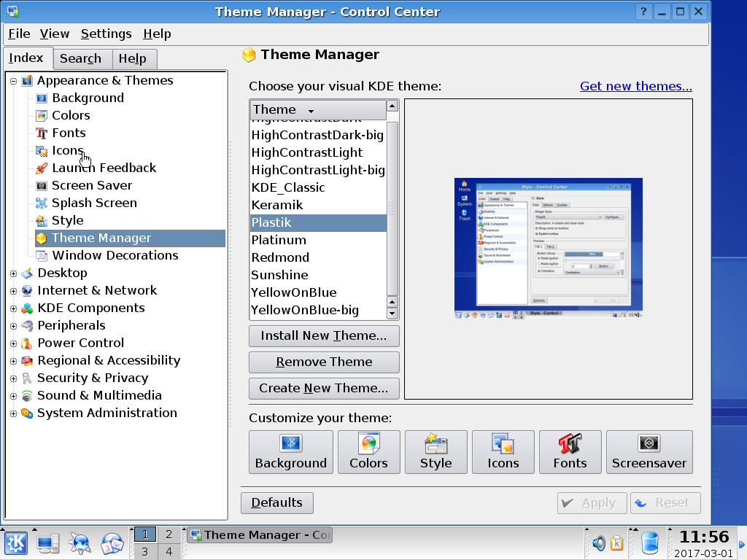Click the Plastik theme preview thumbnail

(x=549, y=248)
